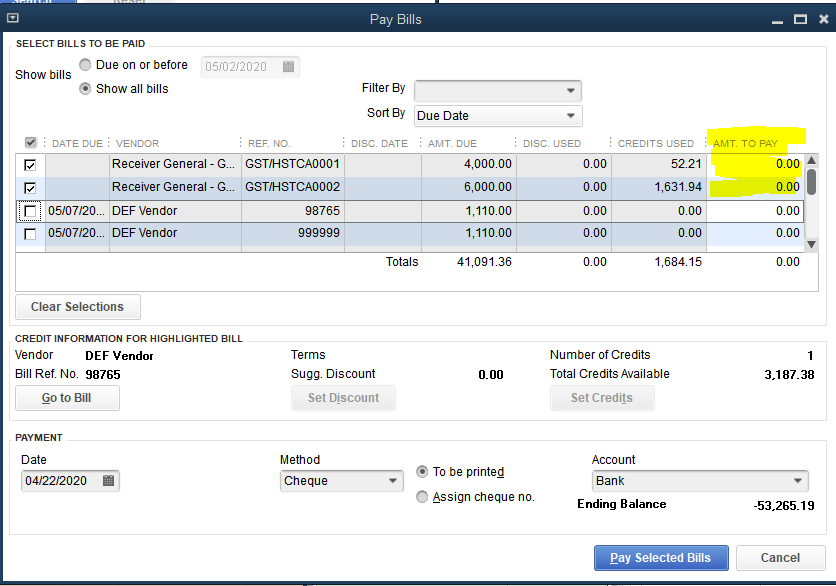Click the payment date input field

(x=60, y=481)
